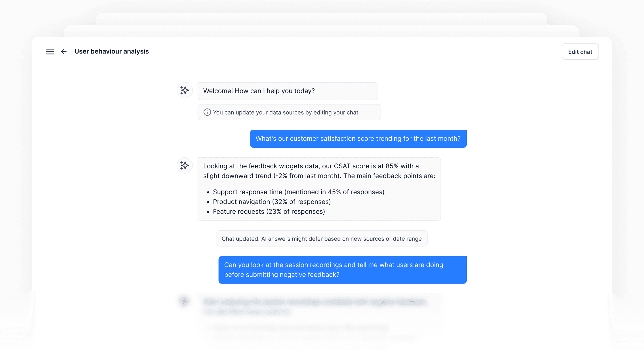Click the blurred AI avatar at bottom

184,301
